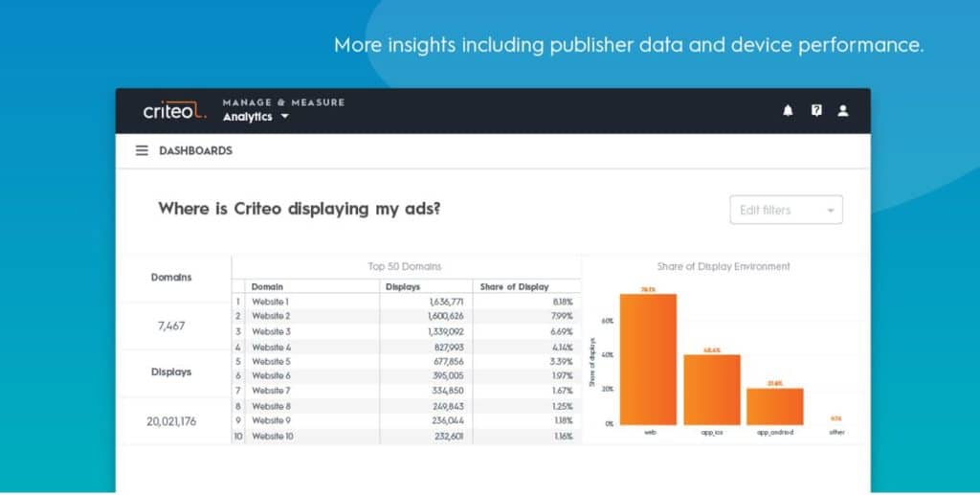The image size is (980, 495).
Task: Open the hamburger menu beside Dashboards
Action: pyautogui.click(x=142, y=150)
